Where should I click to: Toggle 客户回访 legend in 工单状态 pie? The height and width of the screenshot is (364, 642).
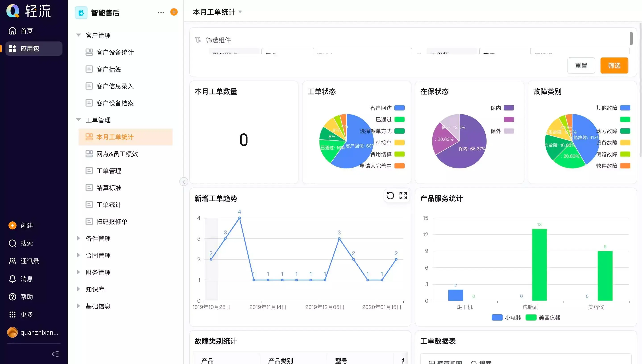pyautogui.click(x=400, y=108)
